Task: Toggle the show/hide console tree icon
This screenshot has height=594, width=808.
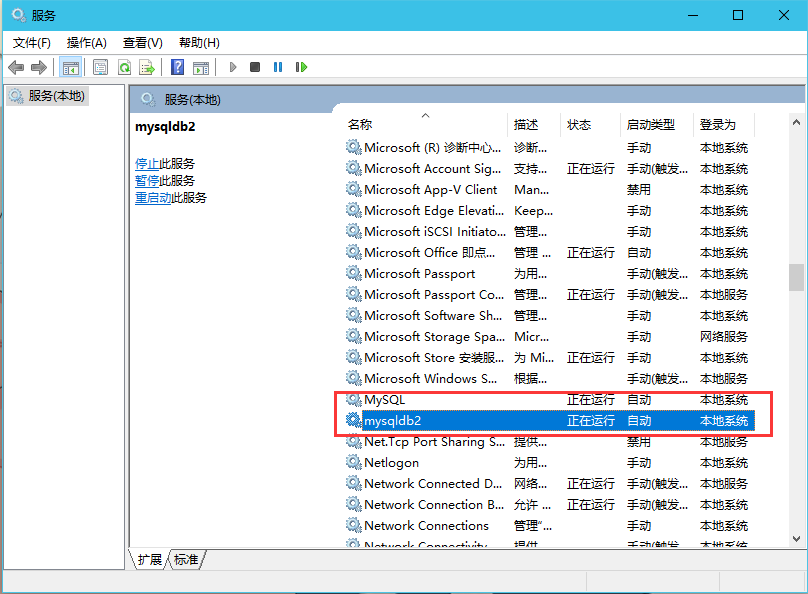Action: click(71, 67)
